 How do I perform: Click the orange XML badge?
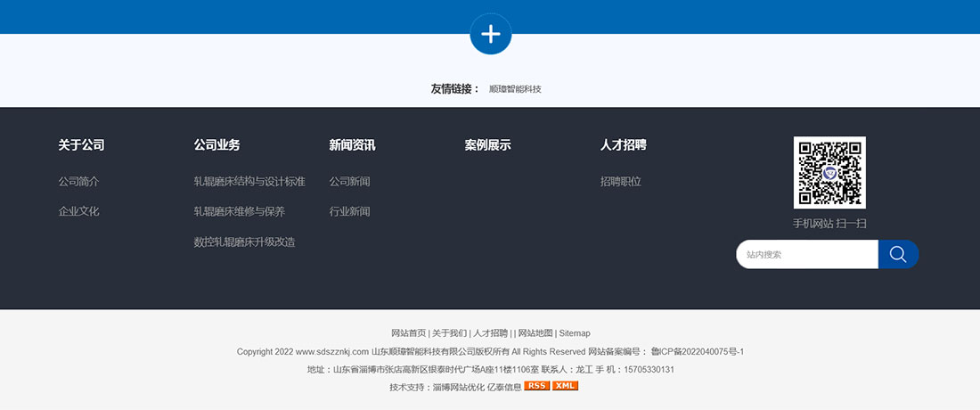pos(565,386)
